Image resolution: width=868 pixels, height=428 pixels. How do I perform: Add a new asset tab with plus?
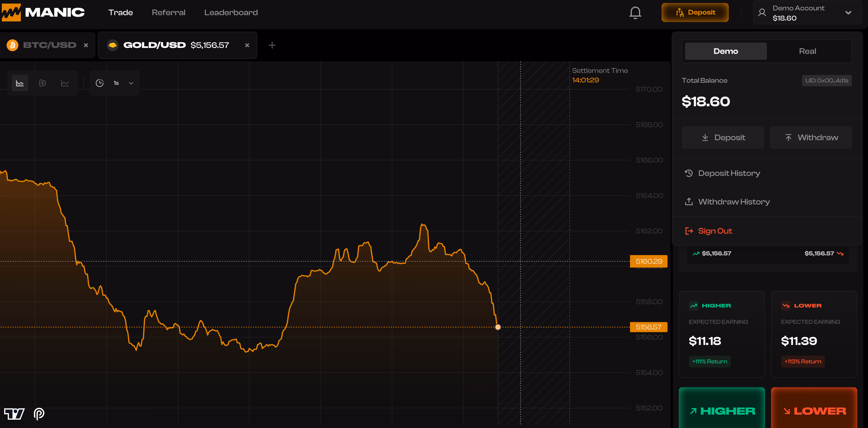tap(272, 45)
